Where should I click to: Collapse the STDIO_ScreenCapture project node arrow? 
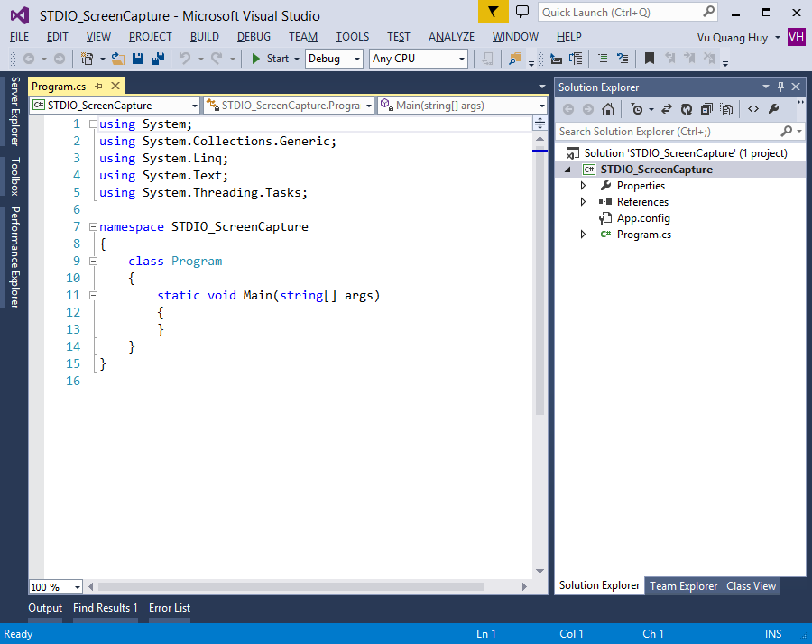click(568, 170)
